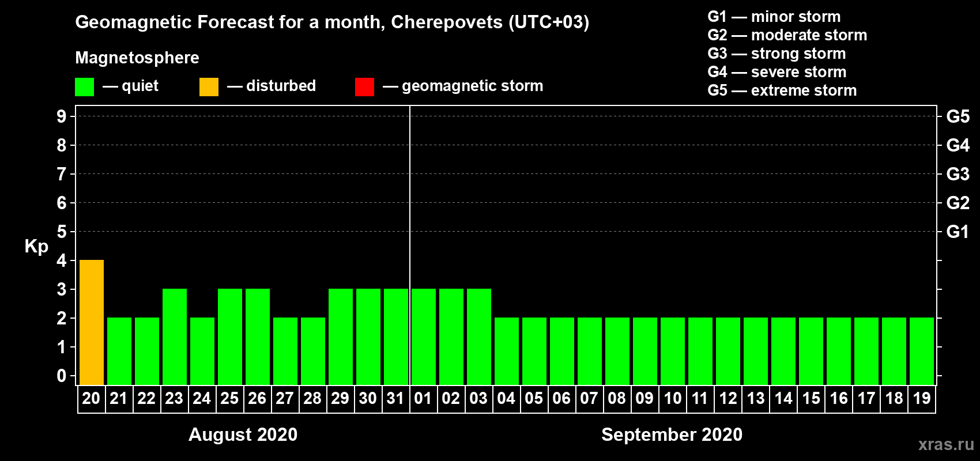Click the G2 right axis label

(x=958, y=203)
